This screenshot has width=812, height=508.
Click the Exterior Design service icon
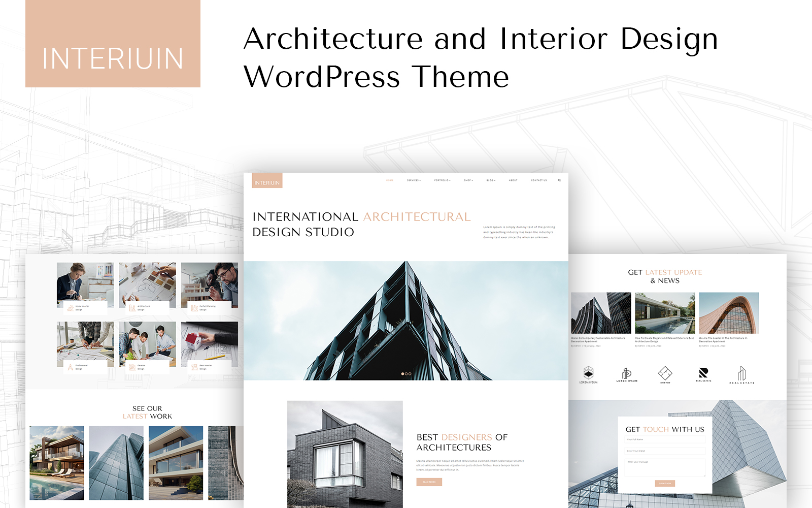(x=132, y=367)
